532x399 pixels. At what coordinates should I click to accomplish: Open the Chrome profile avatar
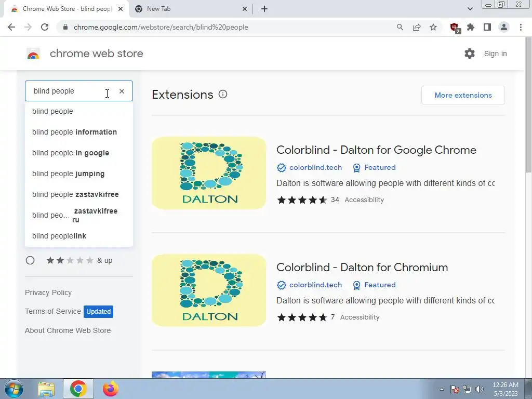504,27
